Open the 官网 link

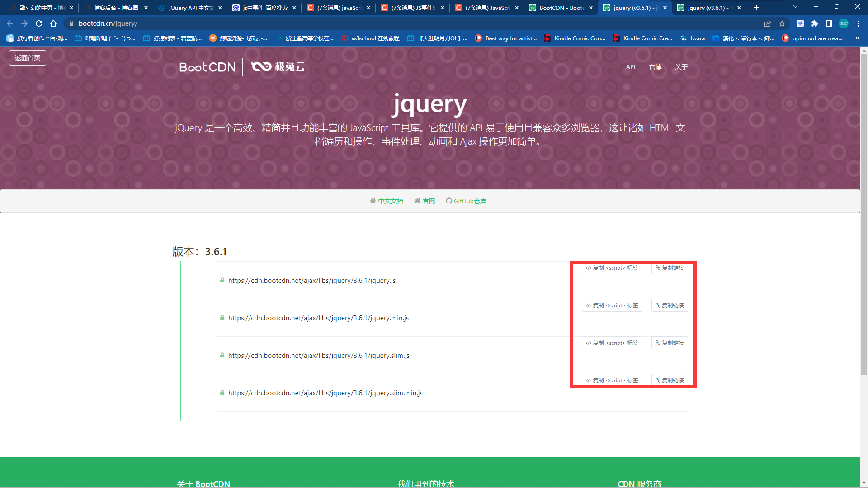coord(425,201)
